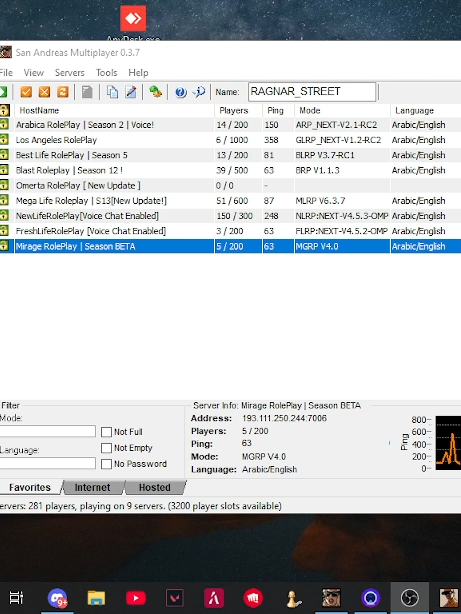Enable the Not Full filter checkbox
The height and width of the screenshot is (614, 461).
[x=106, y=432]
